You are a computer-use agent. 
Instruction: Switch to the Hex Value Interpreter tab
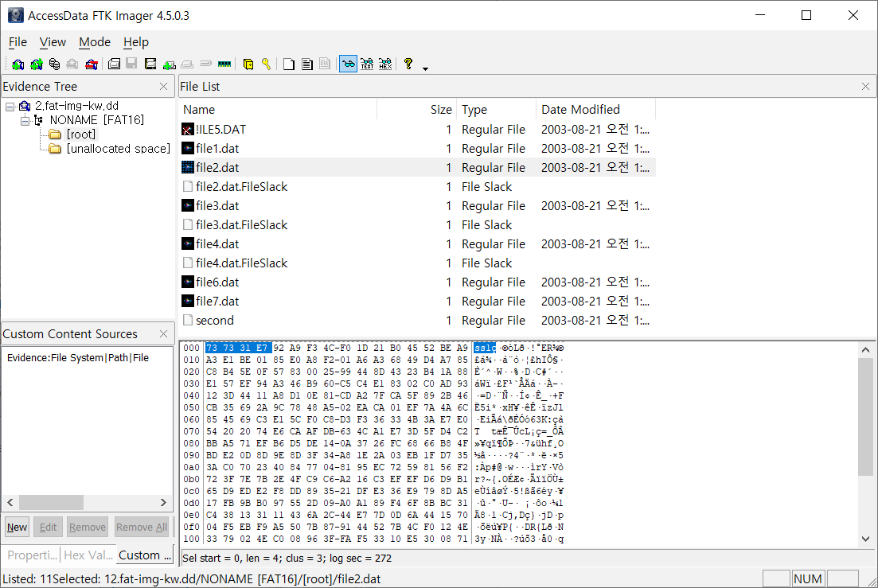point(88,555)
